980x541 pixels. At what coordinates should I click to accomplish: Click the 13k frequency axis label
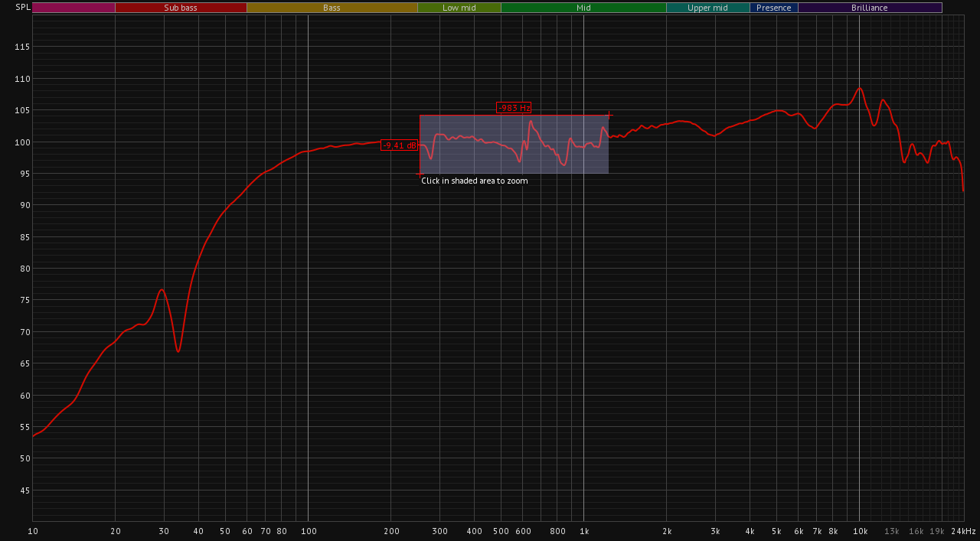tap(892, 531)
